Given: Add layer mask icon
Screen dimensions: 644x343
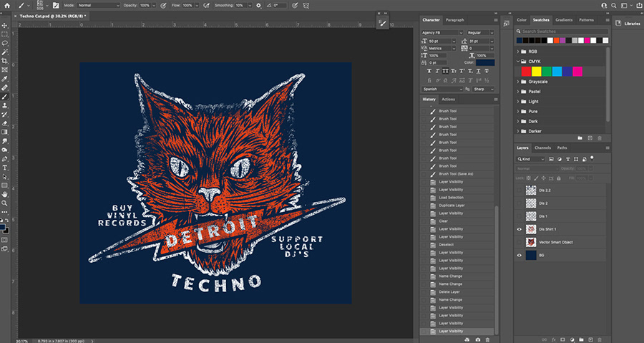Looking at the screenshot, I should (562, 339).
